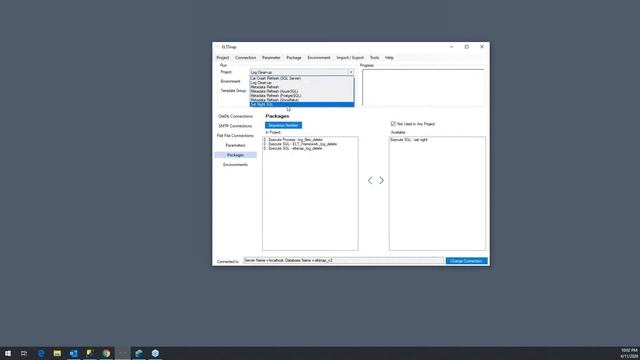This screenshot has width=640, height=360.
Task: Select Execute Process - log_files_delete package
Action: pos(293,140)
